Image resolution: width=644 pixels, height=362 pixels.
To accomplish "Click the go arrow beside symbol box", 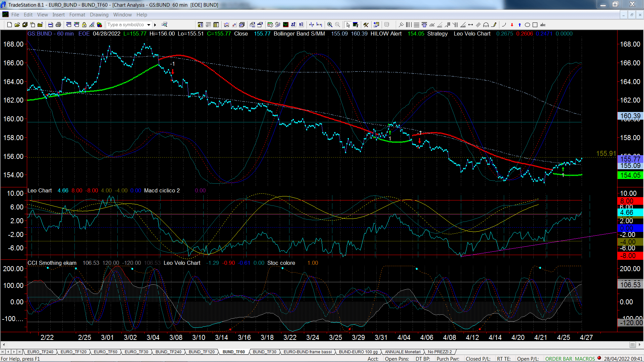I will 155,24.
